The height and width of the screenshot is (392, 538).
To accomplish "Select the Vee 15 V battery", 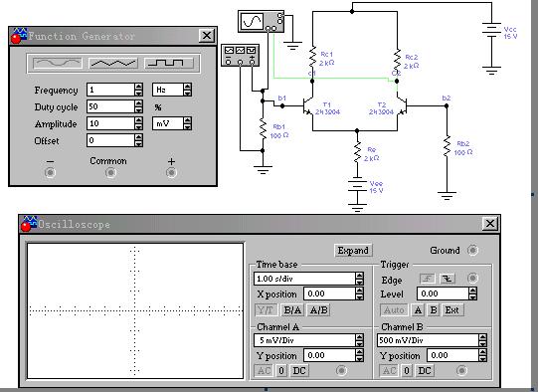I will point(357,185).
